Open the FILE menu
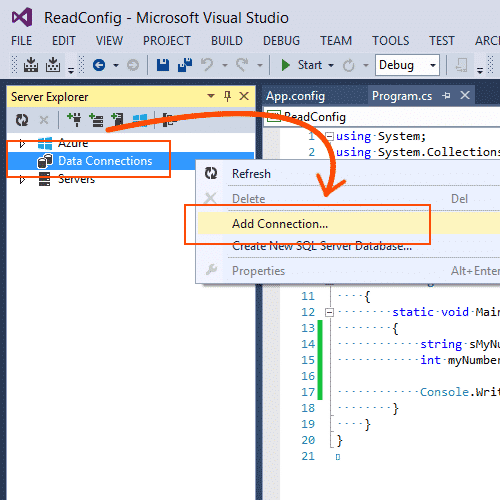500x500 pixels. [x=21, y=41]
